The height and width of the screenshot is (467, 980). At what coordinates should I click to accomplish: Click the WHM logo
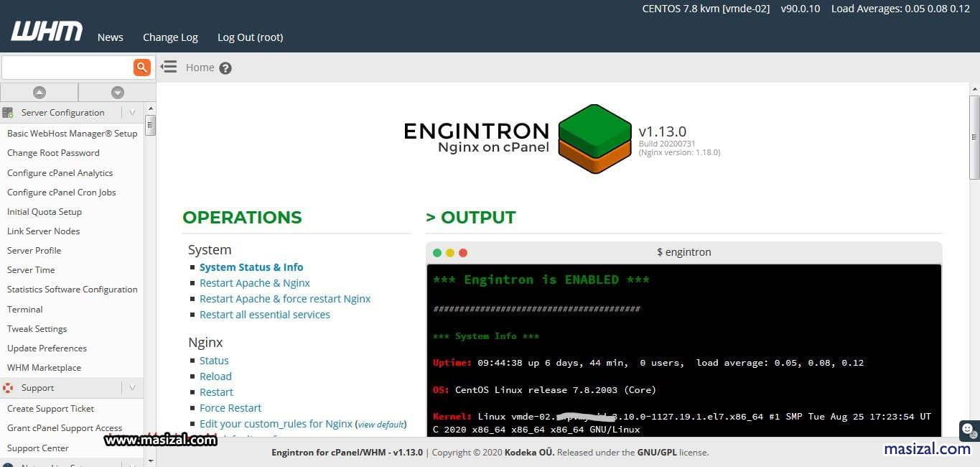(x=46, y=31)
